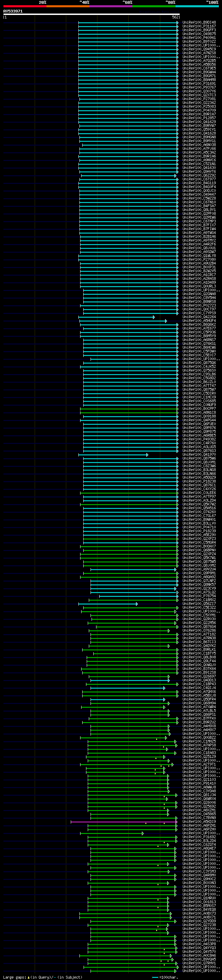
Task: Click the 562 end-position marker
Action: [175, 17]
